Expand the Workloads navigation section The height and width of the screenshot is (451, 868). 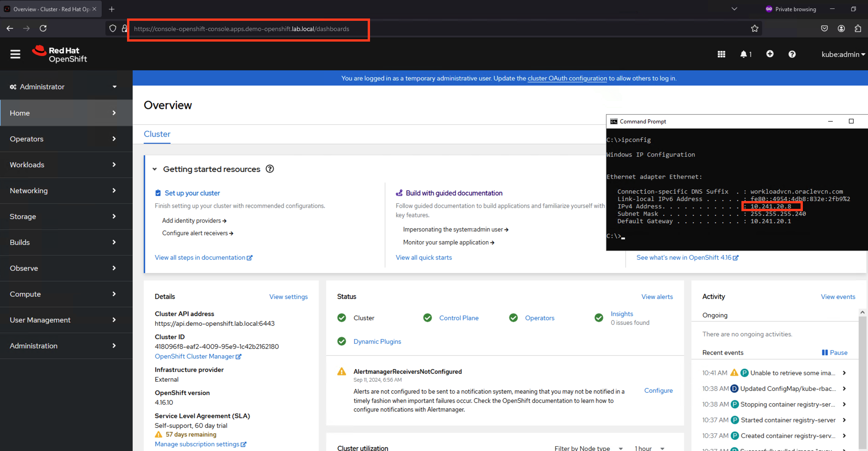66,165
